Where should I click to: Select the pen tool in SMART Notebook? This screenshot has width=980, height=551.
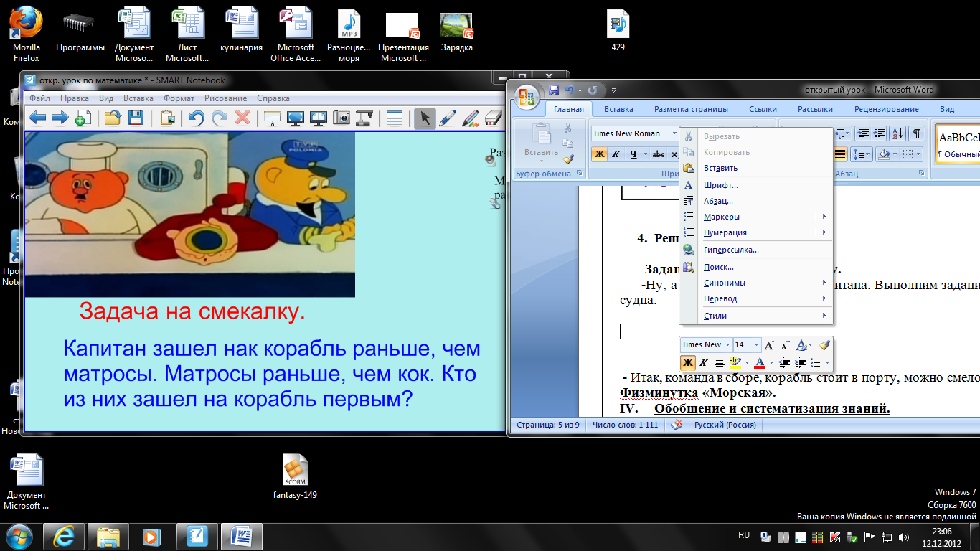click(448, 118)
